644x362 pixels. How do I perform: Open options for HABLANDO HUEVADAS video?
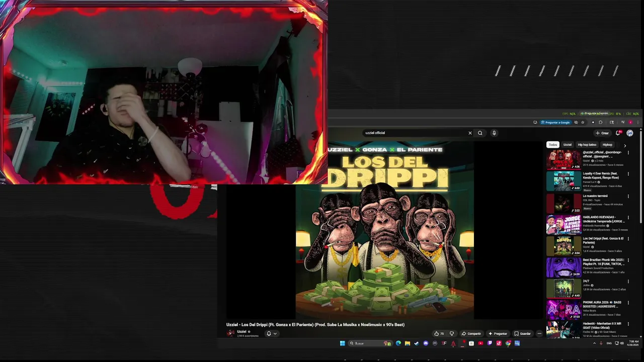coord(628,217)
